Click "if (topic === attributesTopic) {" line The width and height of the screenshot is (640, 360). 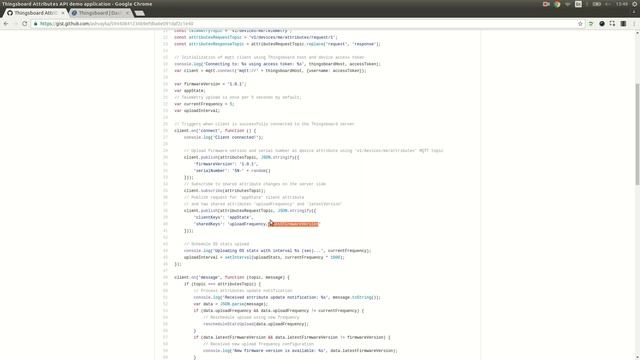point(222,284)
